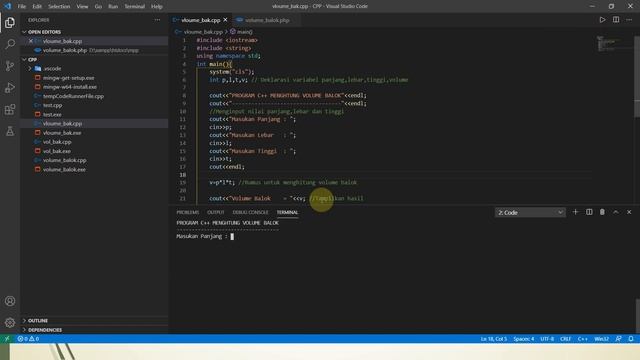Click Win32 configuration in status bar
The image size is (640, 360).
[x=602, y=339]
